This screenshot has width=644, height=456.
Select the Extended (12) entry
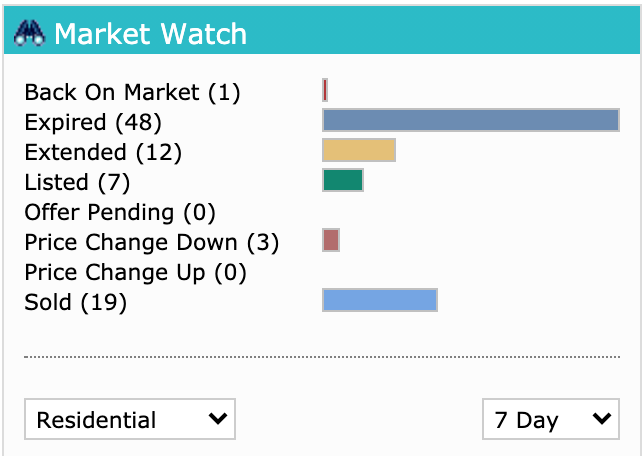click(x=103, y=152)
